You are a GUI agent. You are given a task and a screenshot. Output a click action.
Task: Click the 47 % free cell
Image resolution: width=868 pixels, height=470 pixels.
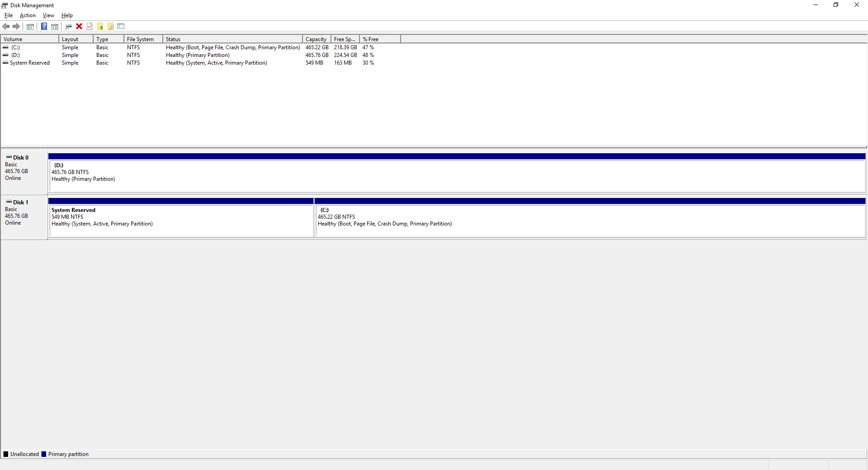click(368, 47)
